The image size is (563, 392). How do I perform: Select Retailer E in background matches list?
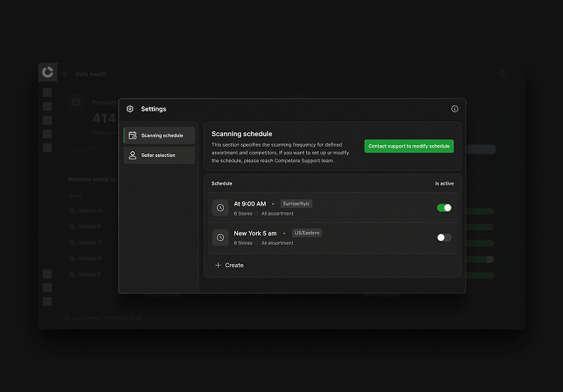click(90, 275)
